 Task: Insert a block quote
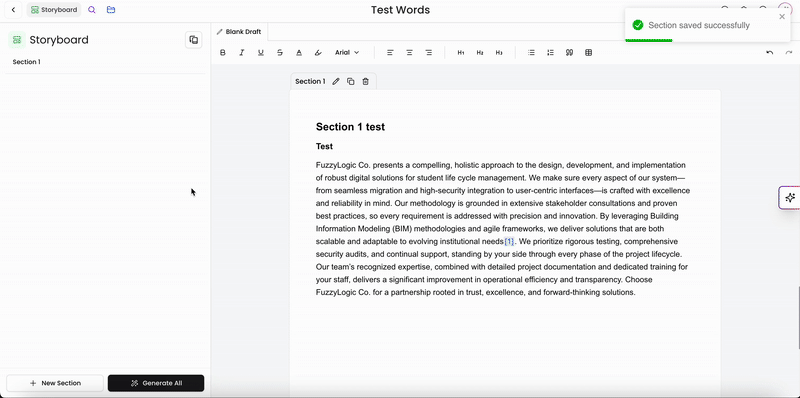pyautogui.click(x=569, y=53)
